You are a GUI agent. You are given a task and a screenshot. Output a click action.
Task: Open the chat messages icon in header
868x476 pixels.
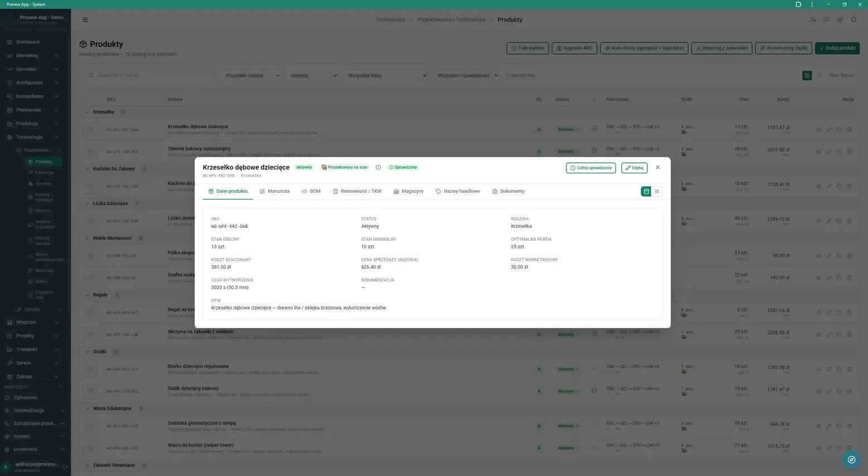[826, 20]
